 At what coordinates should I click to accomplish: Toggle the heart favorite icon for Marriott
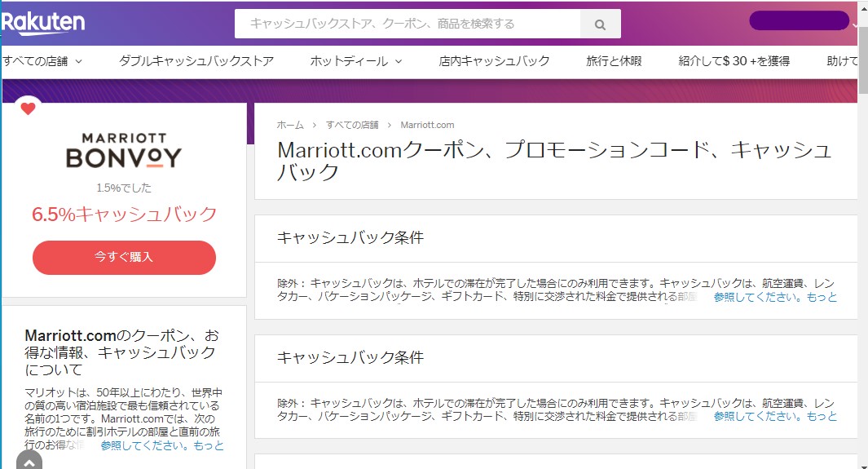29,108
